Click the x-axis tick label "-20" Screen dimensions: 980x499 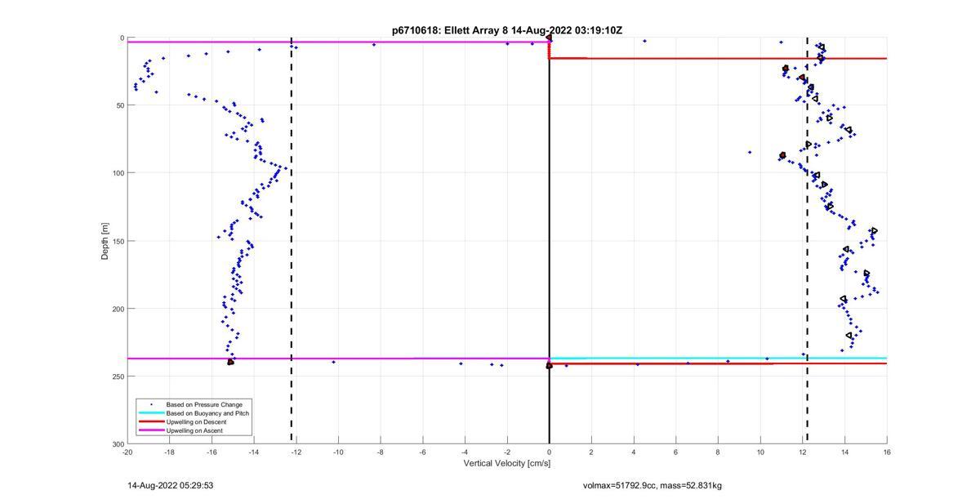(127, 452)
